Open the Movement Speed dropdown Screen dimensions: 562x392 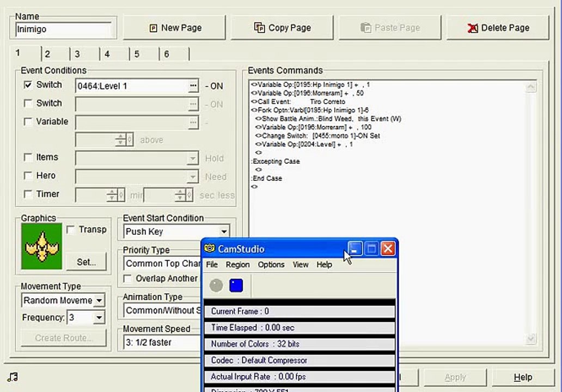(162, 342)
